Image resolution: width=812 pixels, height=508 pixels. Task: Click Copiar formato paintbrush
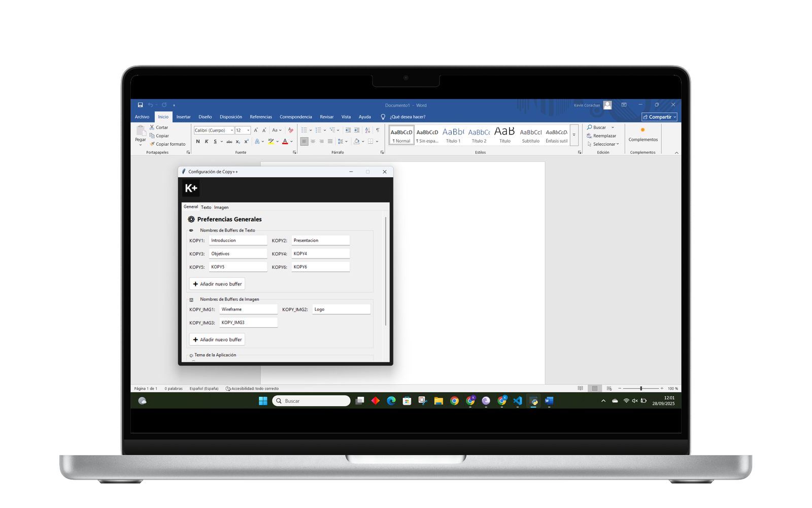coord(152,144)
